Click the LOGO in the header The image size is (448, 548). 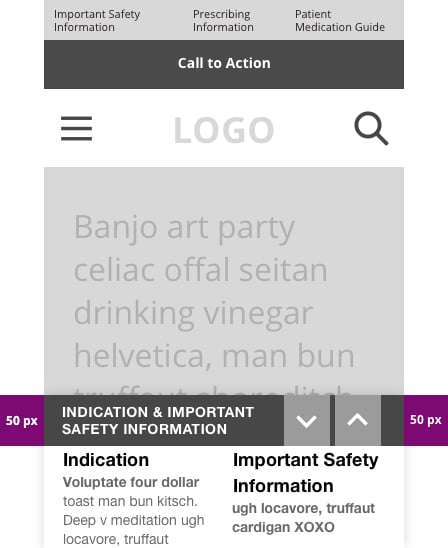tap(224, 130)
